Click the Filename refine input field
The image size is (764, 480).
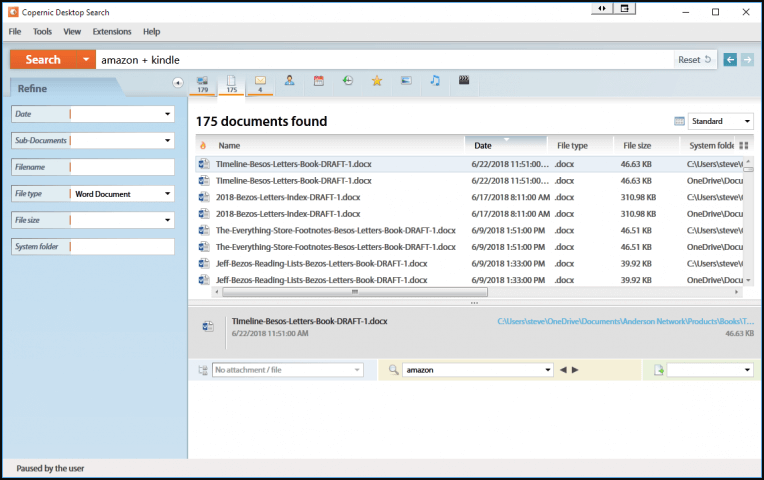pos(122,167)
